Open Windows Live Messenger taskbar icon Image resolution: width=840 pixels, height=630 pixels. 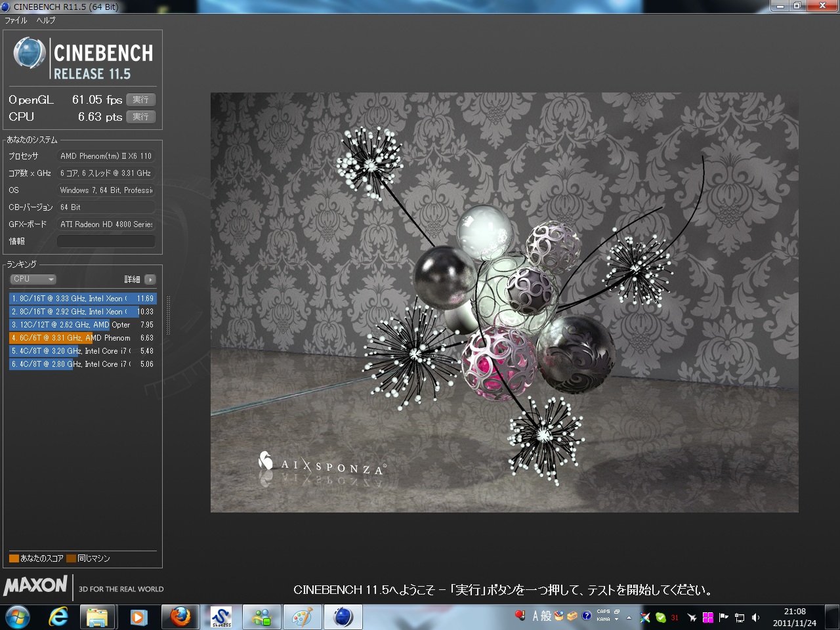(x=262, y=618)
